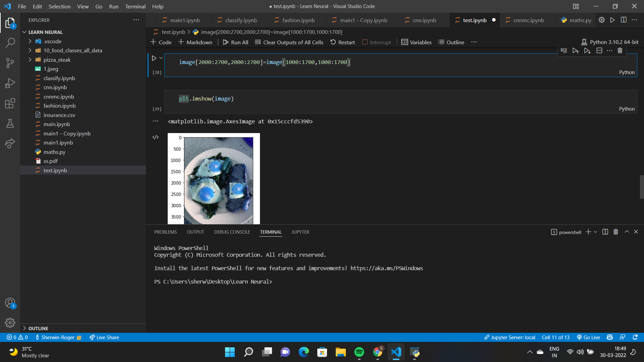Image resolution: width=644 pixels, height=362 pixels.
Task: Toggle the maximize panel chevron
Action: coord(626,232)
